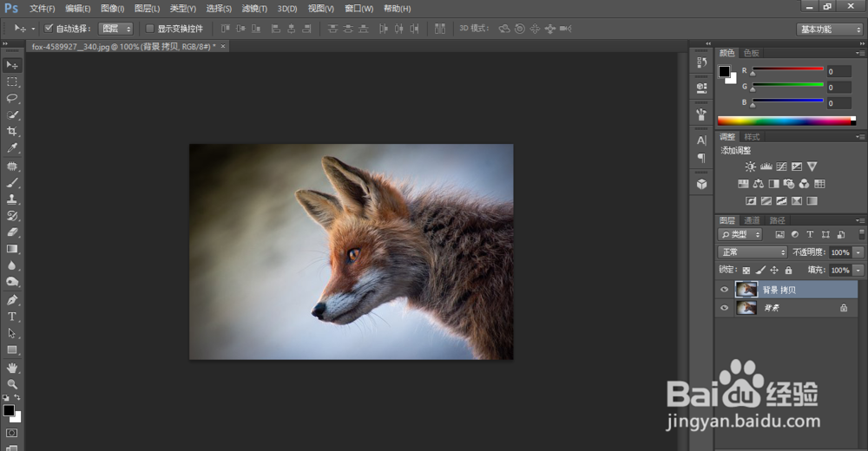Open the 滤镜(T) menu
This screenshot has width=868, height=451.
[x=255, y=9]
